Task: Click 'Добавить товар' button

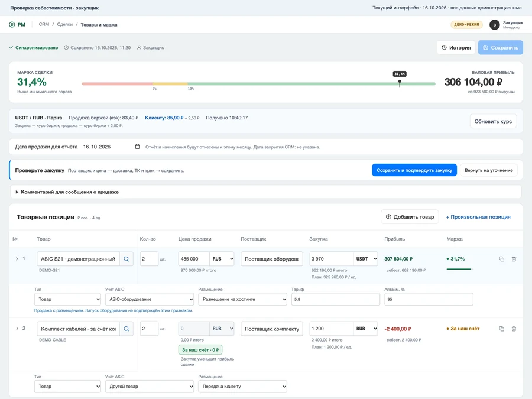Action: click(x=410, y=217)
